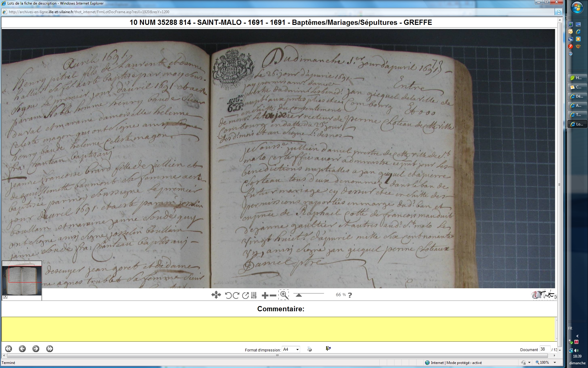
Task: Go to next document page
Action: 36,349
